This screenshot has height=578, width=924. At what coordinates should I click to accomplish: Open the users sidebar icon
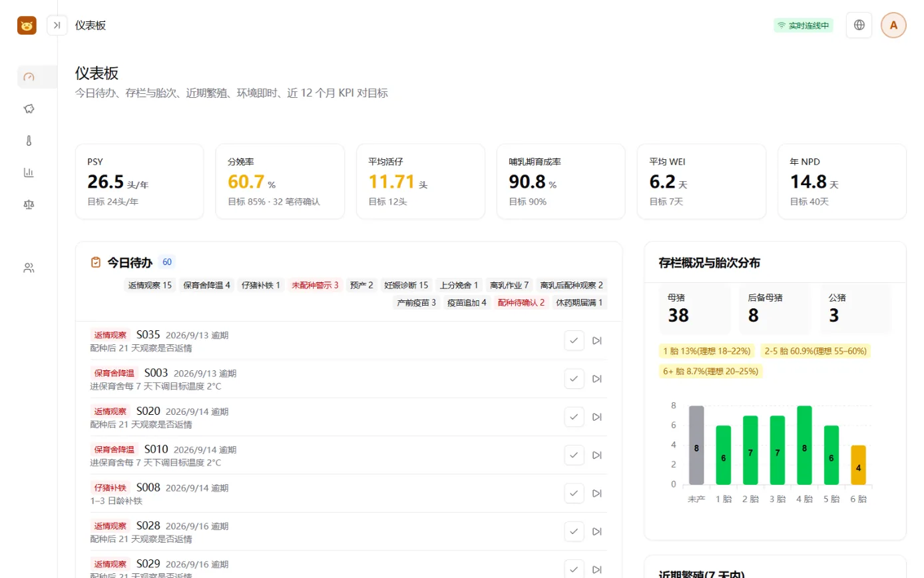pos(29,268)
